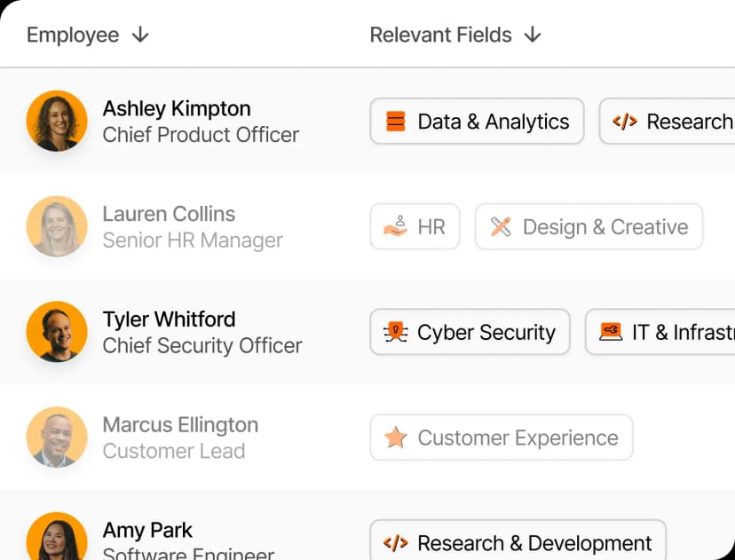
Task: Select Tyler Whitford's profile picture
Action: [x=57, y=332]
